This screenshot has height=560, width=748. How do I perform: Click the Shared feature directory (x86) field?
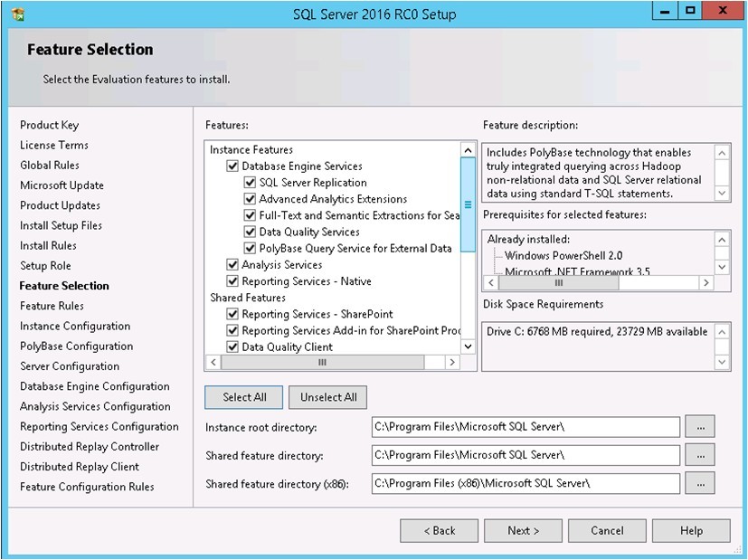pyautogui.click(x=525, y=483)
